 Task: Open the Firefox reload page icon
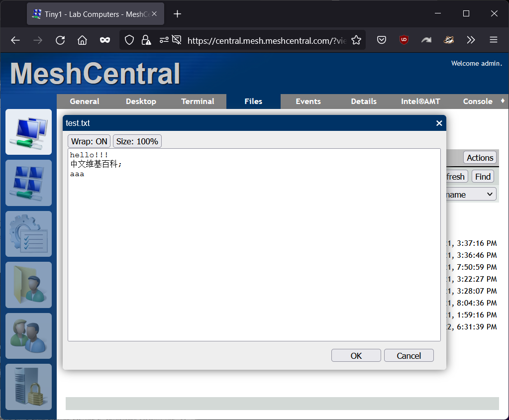(60, 40)
